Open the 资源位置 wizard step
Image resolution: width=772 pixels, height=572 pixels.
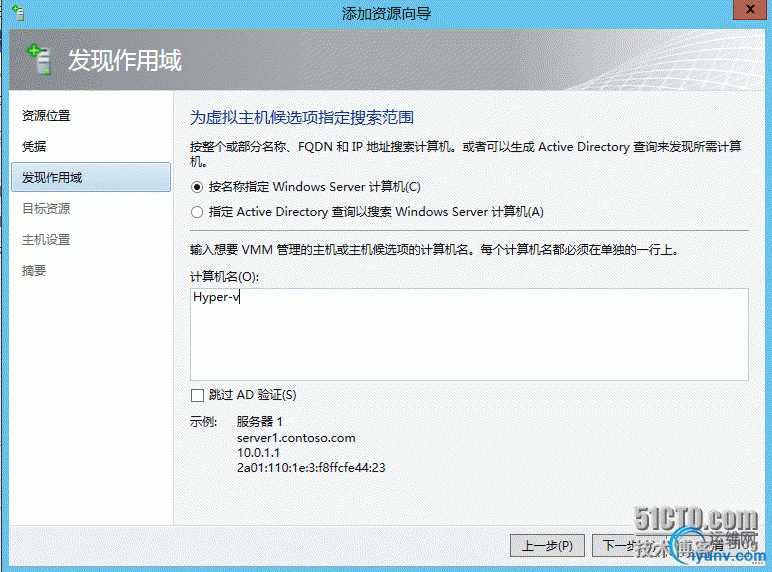coord(46,116)
